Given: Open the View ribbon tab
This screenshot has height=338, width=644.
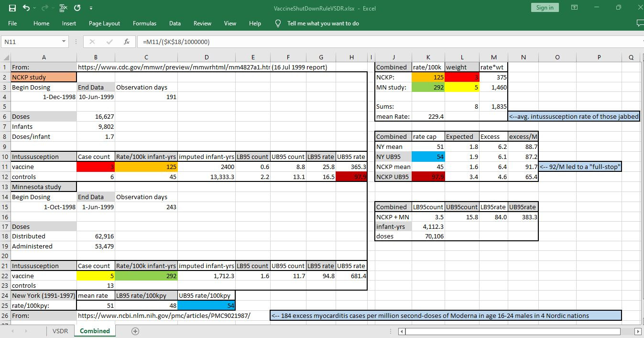Looking at the screenshot, I should click(x=230, y=23).
